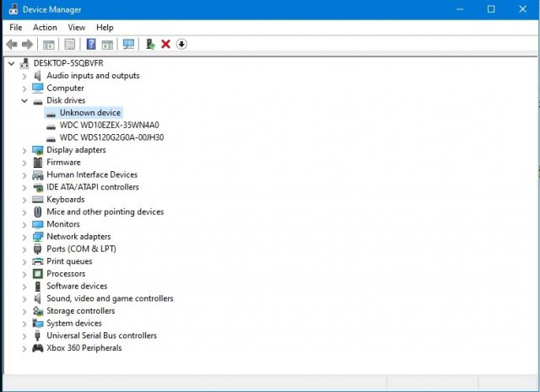This screenshot has height=392, width=540.
Task: Click the Back arrow toolbar icon
Action: pos(11,44)
